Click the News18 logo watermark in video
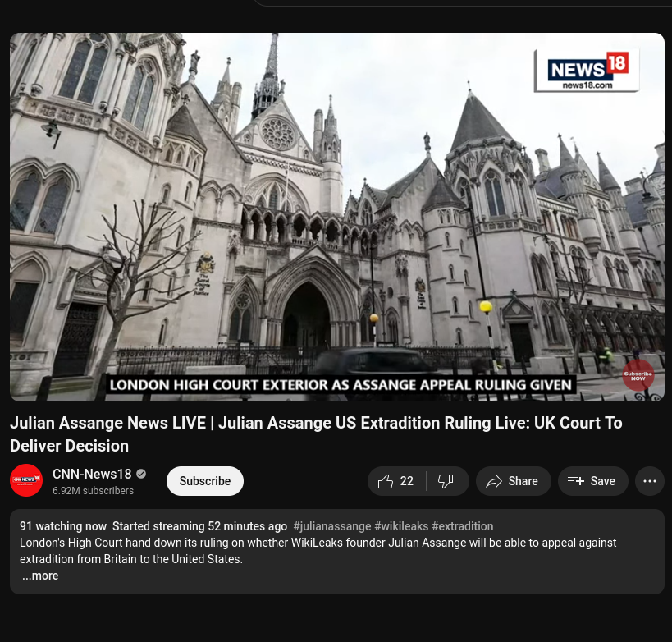Screen dimensions: 672x642 (x=587, y=71)
